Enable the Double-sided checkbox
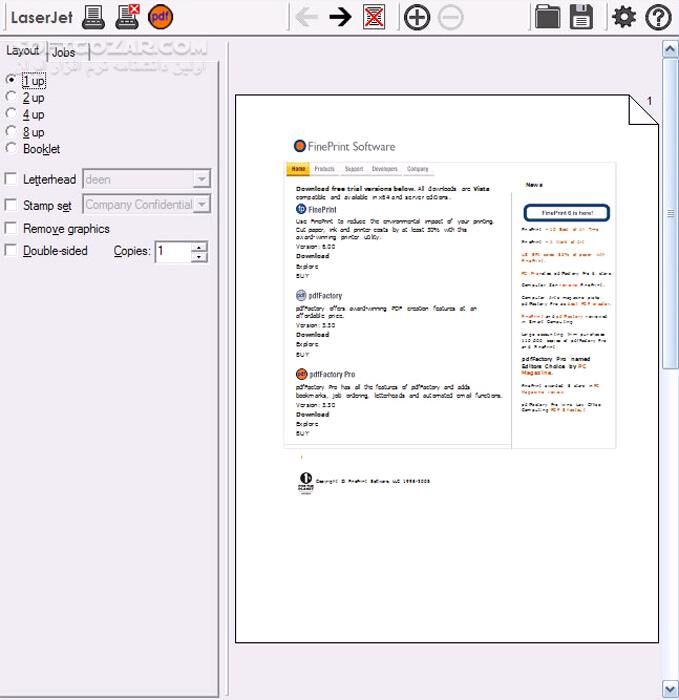Screen dimensions: 679x700 coord(11,251)
